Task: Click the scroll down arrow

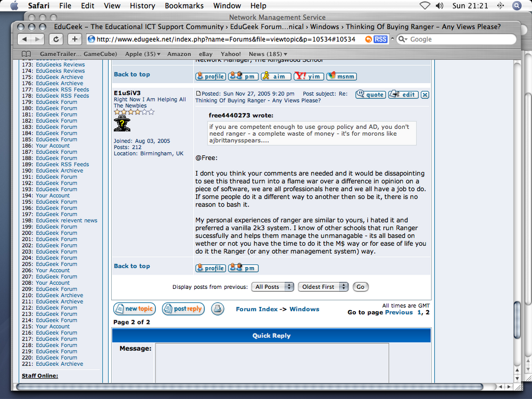Action: click(517, 378)
